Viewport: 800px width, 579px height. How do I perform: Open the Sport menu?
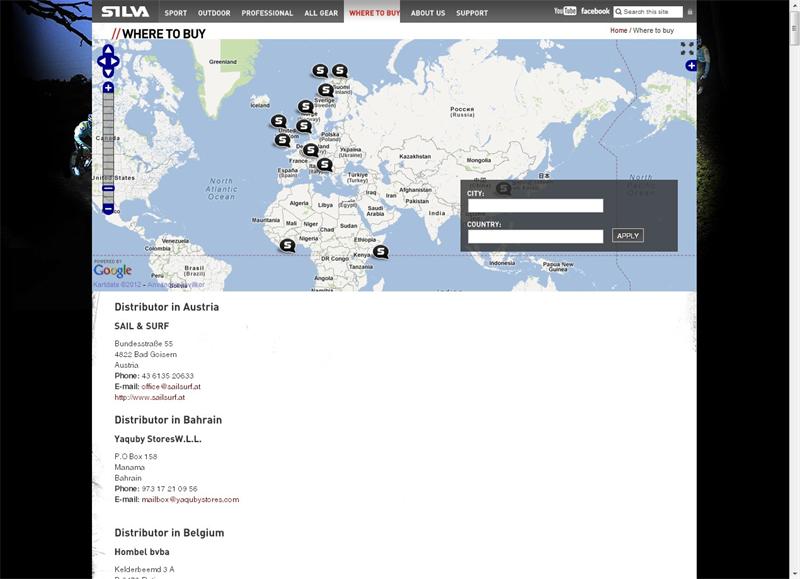tap(175, 13)
